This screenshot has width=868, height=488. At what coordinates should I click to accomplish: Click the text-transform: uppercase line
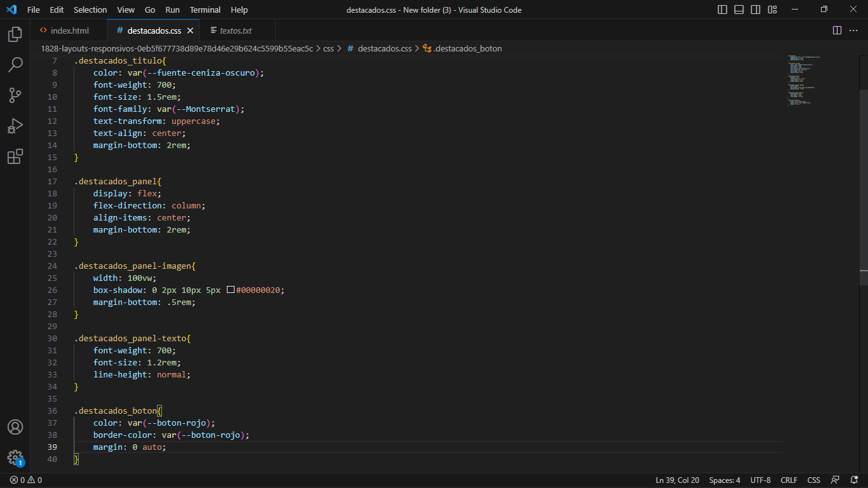click(x=156, y=121)
